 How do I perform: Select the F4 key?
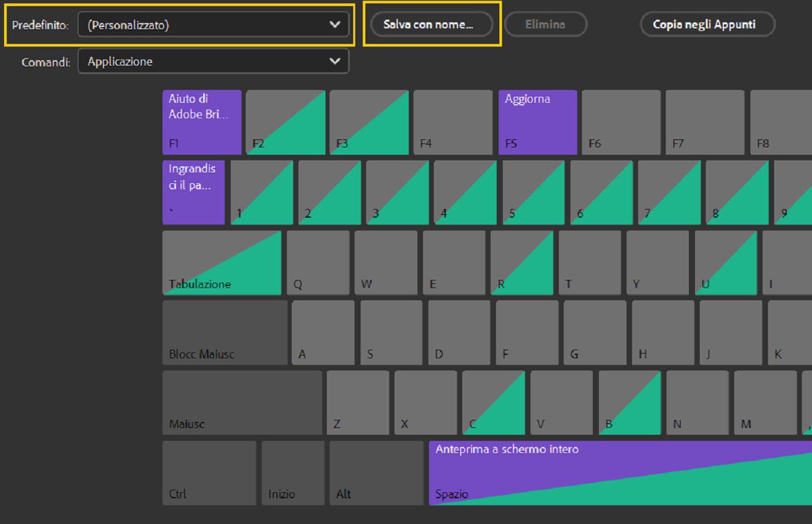pos(453,122)
